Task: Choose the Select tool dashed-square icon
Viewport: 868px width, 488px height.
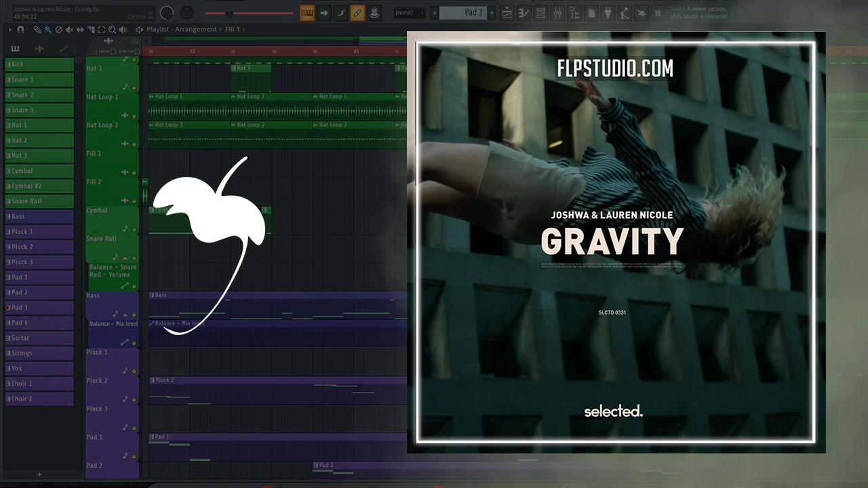Action: pos(102,30)
